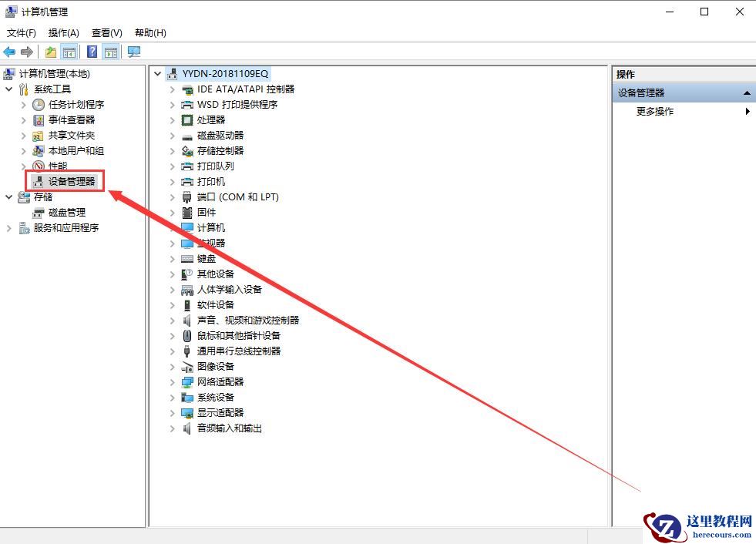Image resolution: width=756 pixels, height=544 pixels.
Task: Click the 本地用户和组 icon
Action: coord(39,151)
